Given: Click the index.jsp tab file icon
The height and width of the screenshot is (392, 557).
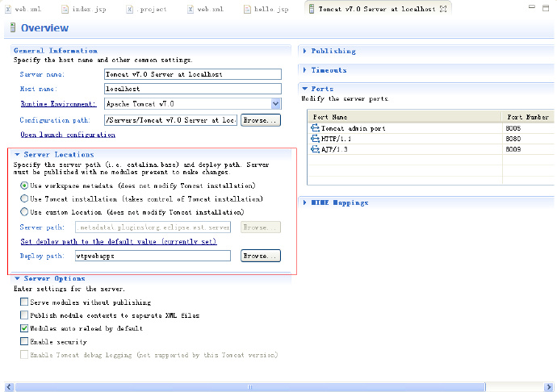Looking at the screenshot, I should 65,9.
